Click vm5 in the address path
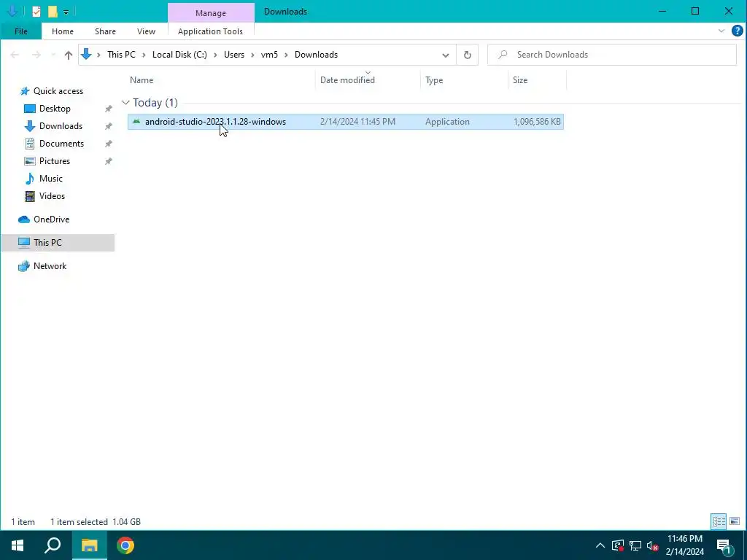 coord(269,54)
